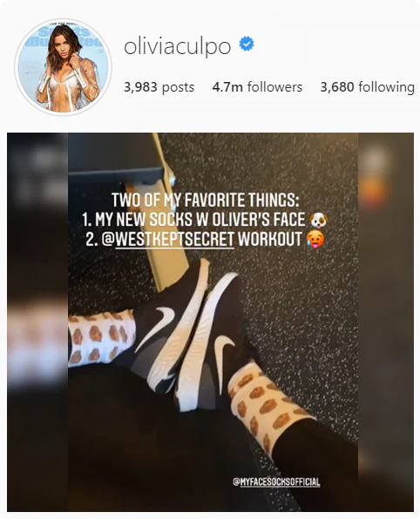Click the left dog-face printed sock

pos(102,338)
